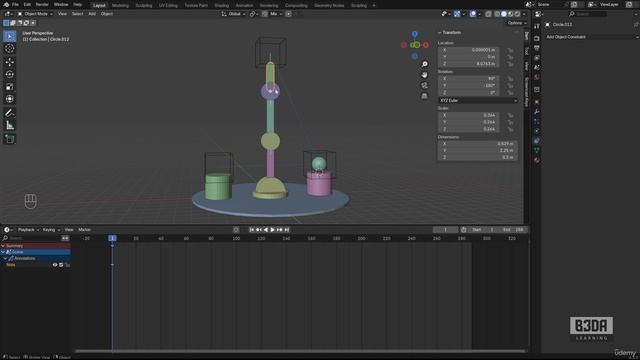
Task: Enable wireframe viewport shading
Action: (x=497, y=14)
